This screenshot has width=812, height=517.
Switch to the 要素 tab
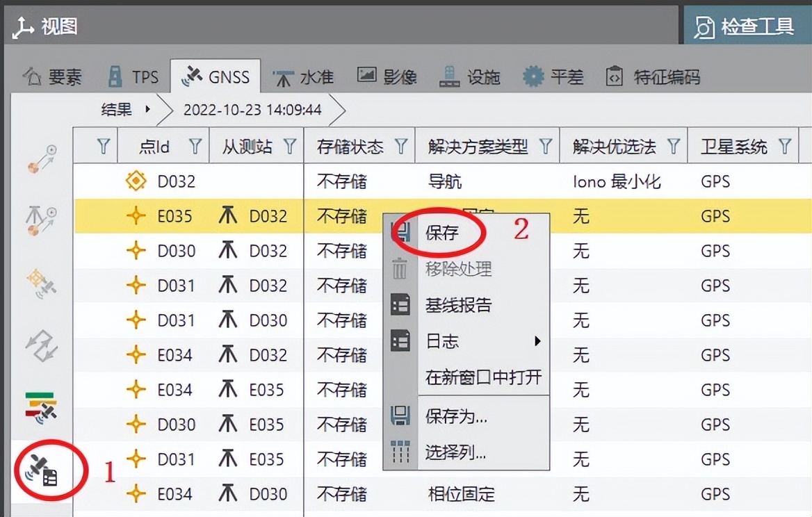[x=52, y=77]
